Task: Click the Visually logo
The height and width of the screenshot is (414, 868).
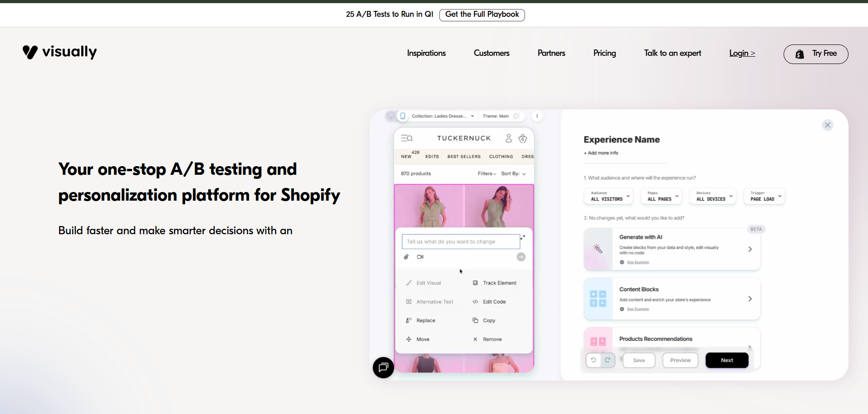Action: [x=59, y=52]
